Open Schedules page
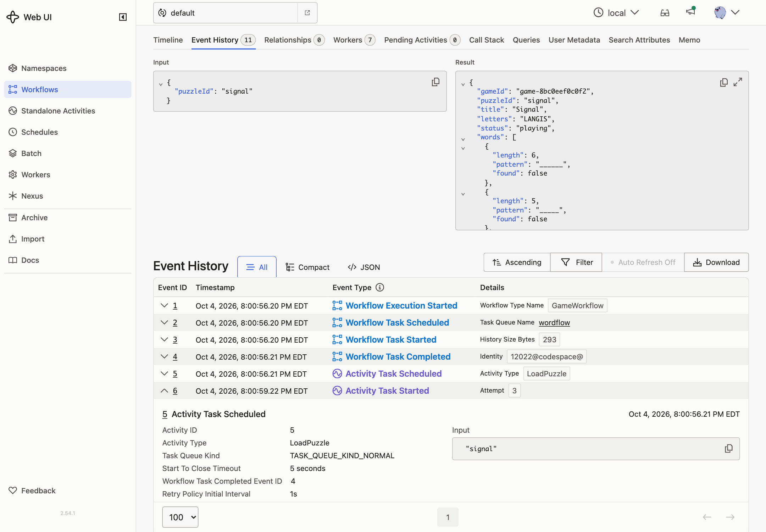The width and height of the screenshot is (766, 532). coord(68,132)
